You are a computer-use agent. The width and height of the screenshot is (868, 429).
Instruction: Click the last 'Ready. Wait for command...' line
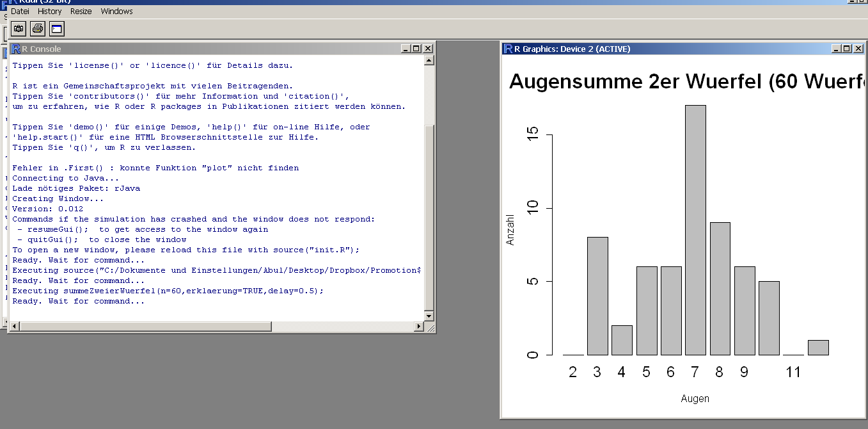78,301
